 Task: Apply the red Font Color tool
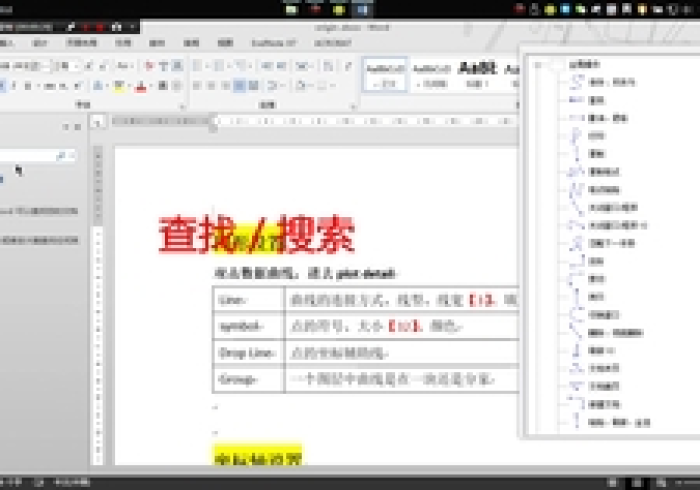coord(141,85)
